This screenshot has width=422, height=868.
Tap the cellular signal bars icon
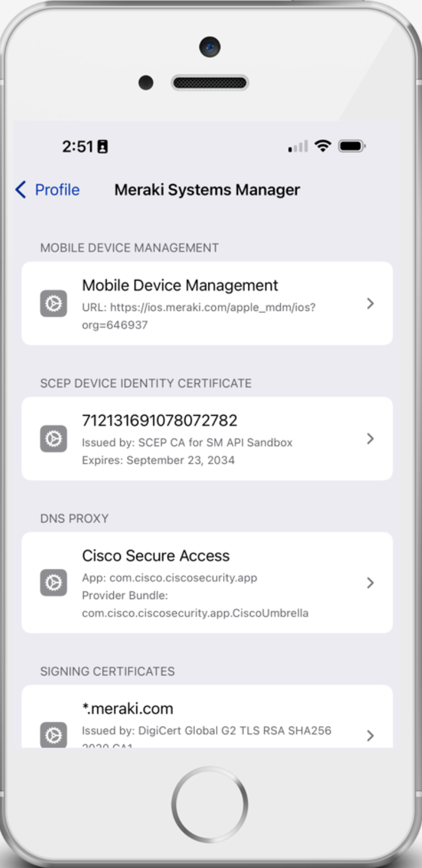click(298, 147)
